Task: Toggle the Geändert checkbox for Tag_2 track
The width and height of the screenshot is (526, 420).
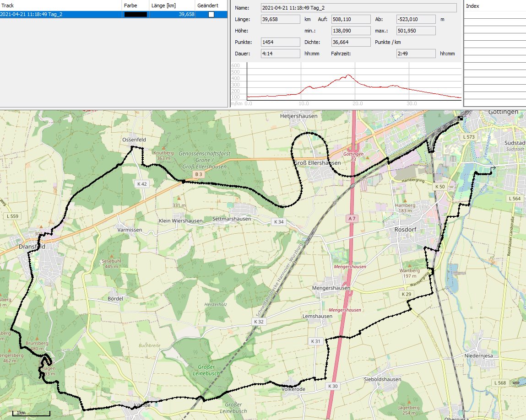Action: point(211,14)
